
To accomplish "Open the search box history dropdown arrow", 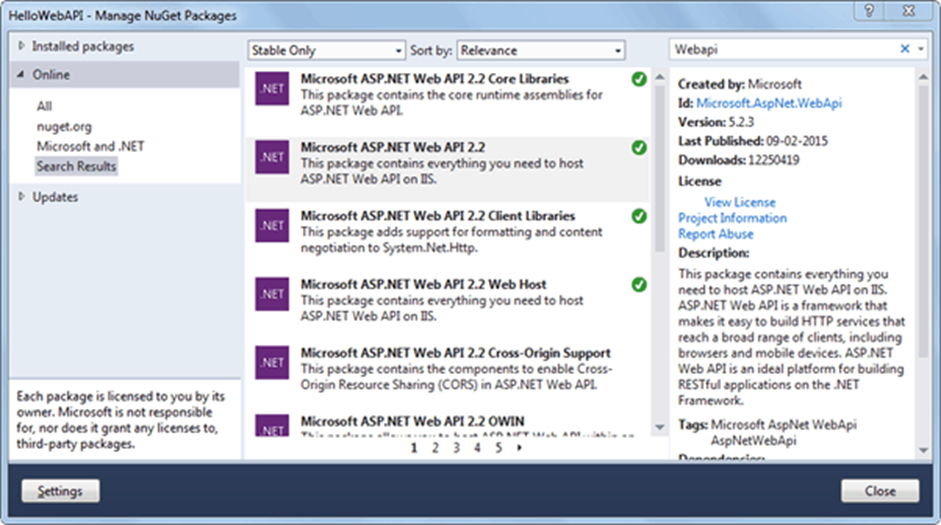I will pos(921,49).
